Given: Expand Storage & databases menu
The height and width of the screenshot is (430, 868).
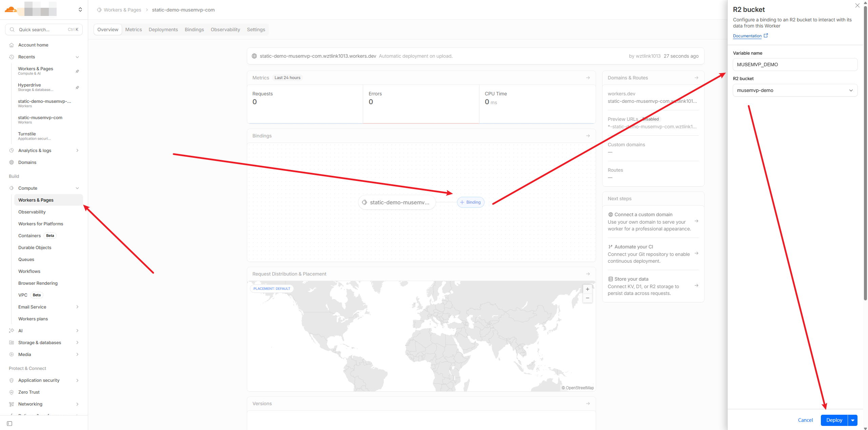Looking at the screenshot, I should pyautogui.click(x=77, y=342).
